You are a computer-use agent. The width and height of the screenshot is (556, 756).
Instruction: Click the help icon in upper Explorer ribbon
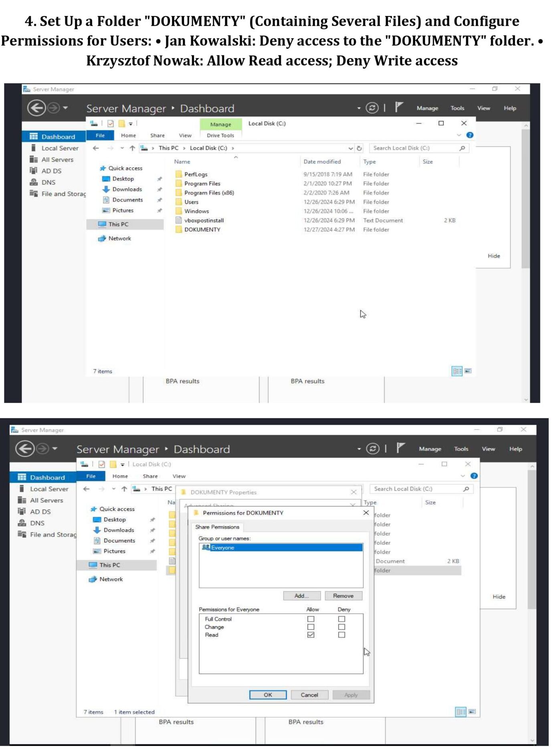click(470, 135)
